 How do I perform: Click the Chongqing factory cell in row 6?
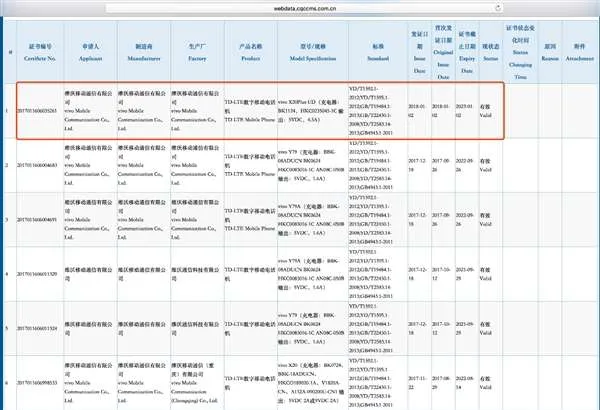click(196, 383)
